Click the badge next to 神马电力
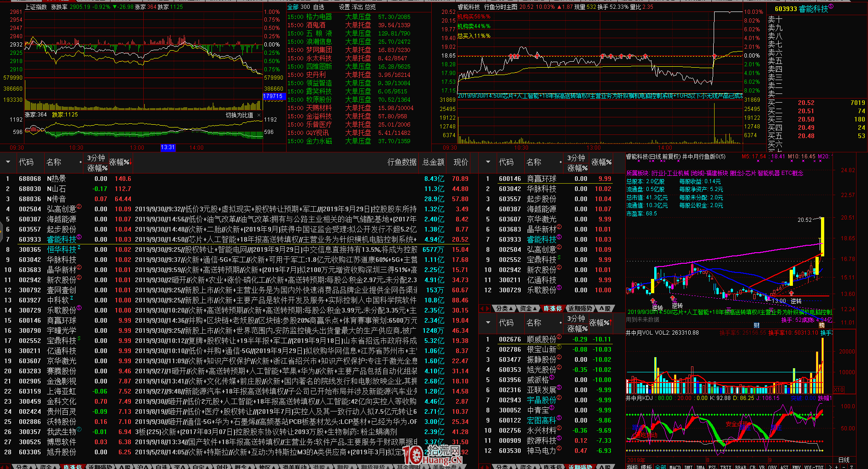The image size is (868, 469). coord(559,448)
